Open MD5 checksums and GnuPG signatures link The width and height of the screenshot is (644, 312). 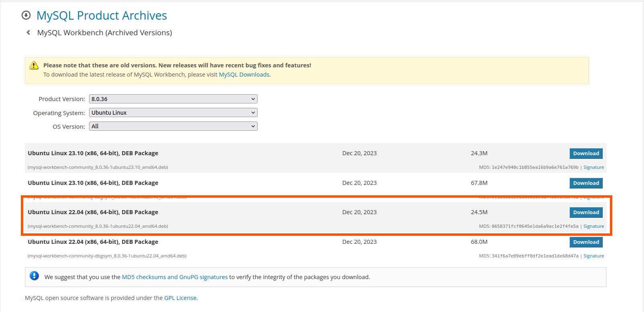(175, 277)
